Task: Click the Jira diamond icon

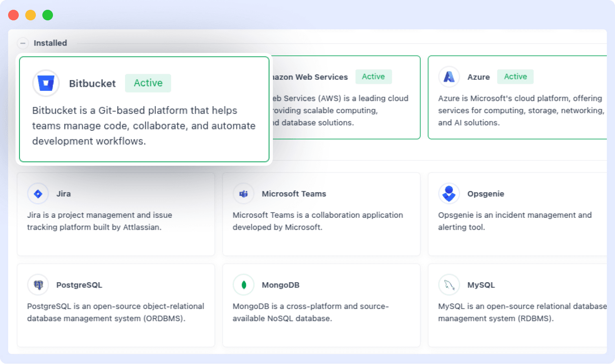Action: click(x=38, y=194)
